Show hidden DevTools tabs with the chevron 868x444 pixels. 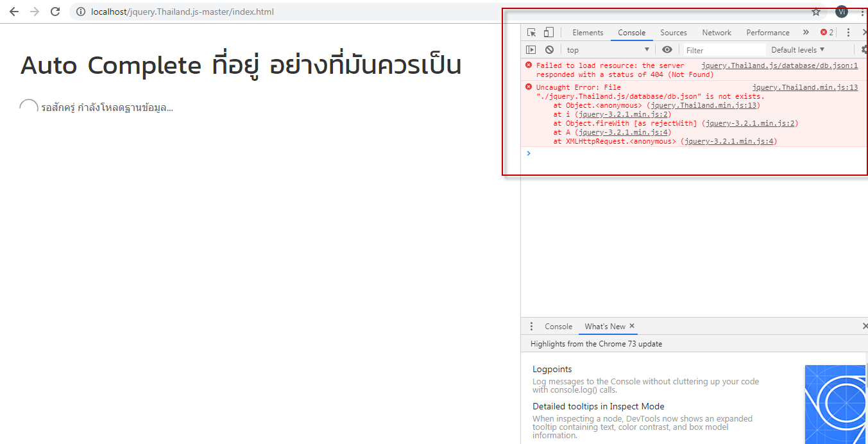[806, 31]
